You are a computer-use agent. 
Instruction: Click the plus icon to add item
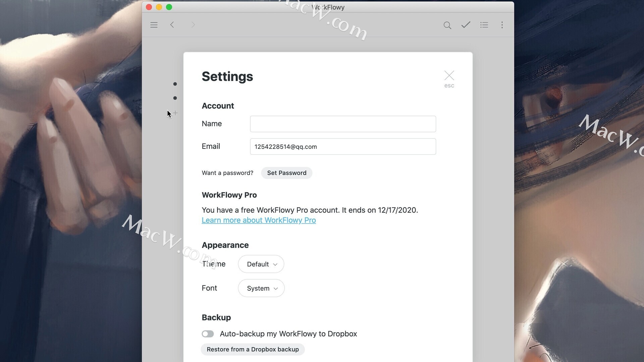click(175, 113)
